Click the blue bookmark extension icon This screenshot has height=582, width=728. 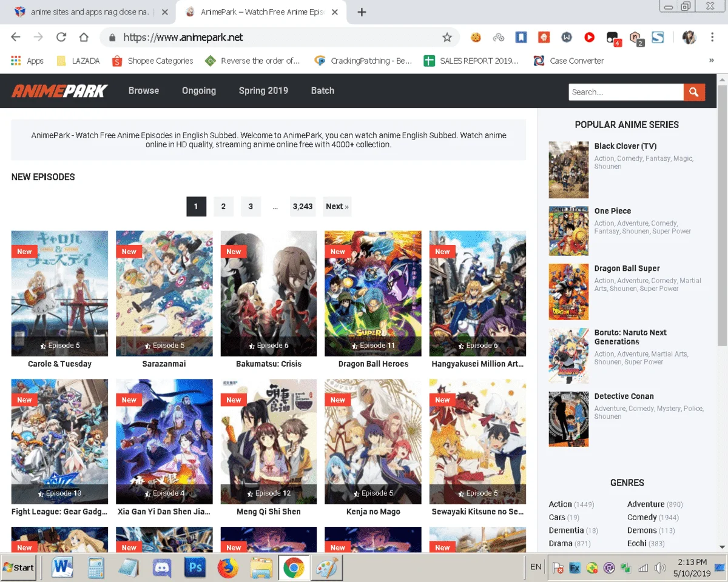coord(521,38)
